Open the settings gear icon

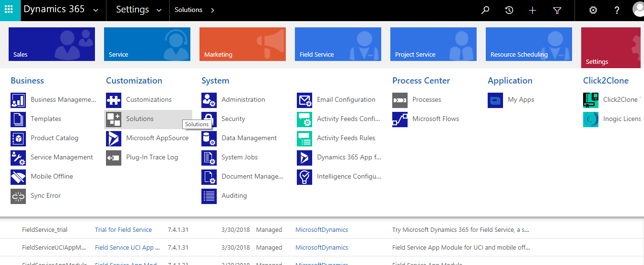pyautogui.click(x=593, y=10)
